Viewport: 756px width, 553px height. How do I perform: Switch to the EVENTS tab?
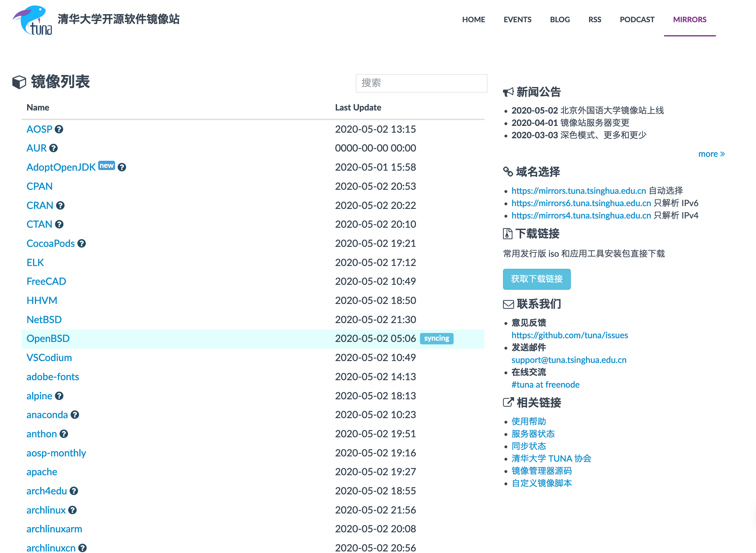pos(517,19)
